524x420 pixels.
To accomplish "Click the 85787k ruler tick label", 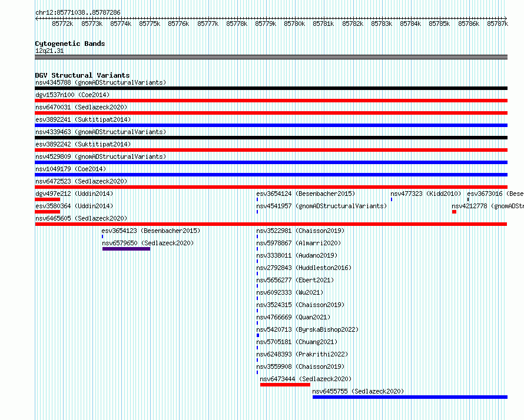I will click(498, 24).
